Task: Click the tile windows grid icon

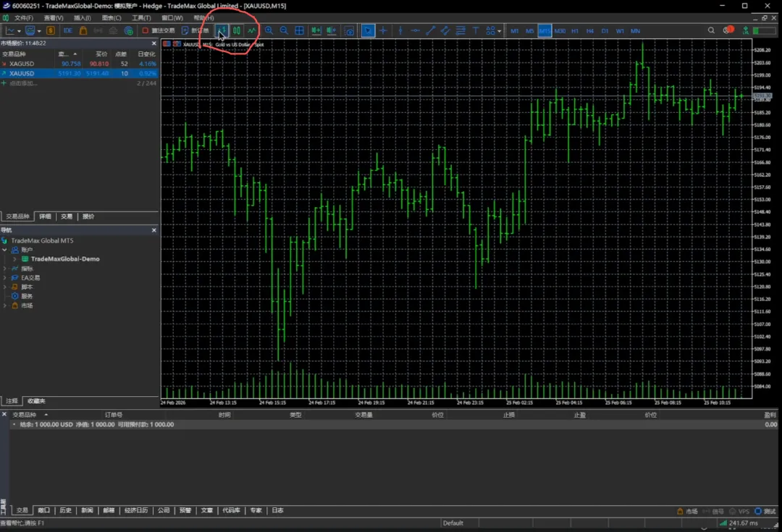Action: (x=299, y=30)
